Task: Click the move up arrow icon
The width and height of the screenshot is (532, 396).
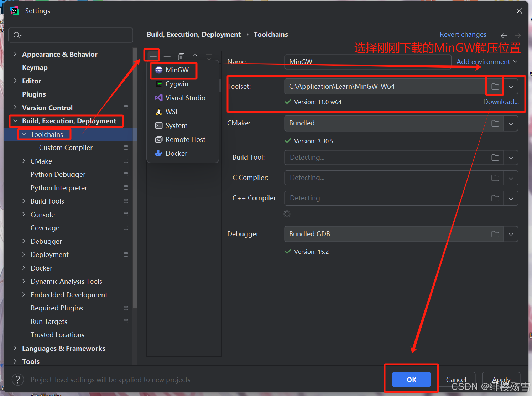Action: (x=195, y=56)
